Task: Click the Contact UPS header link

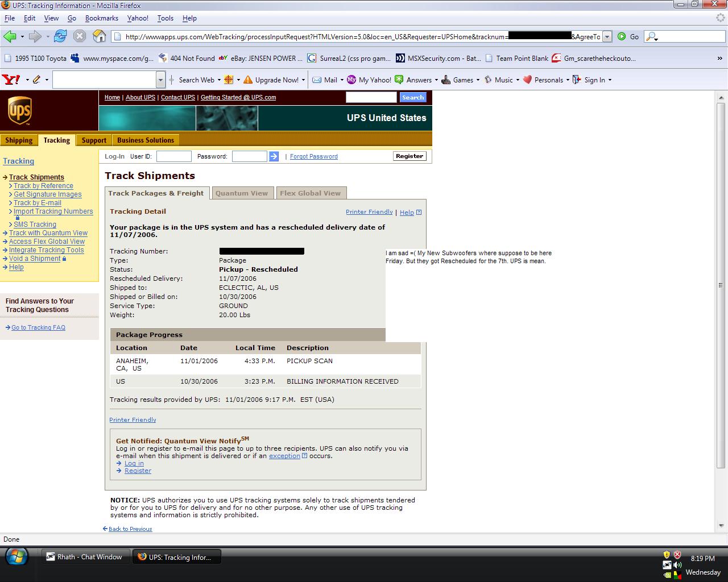Action: (178, 97)
